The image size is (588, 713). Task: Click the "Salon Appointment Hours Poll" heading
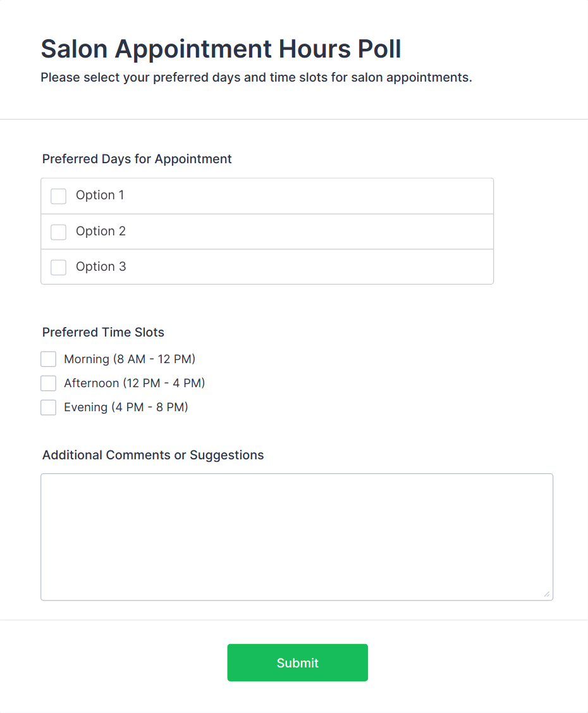[x=221, y=49]
